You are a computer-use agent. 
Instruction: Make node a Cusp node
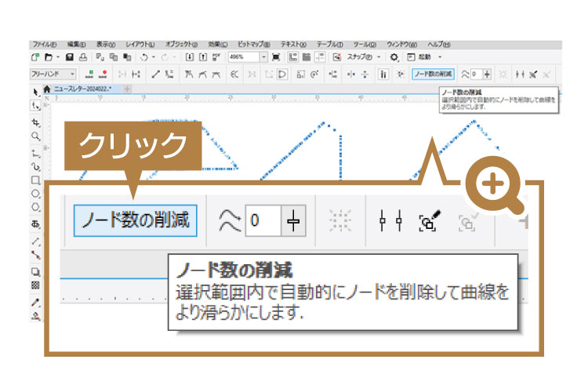tap(189, 74)
